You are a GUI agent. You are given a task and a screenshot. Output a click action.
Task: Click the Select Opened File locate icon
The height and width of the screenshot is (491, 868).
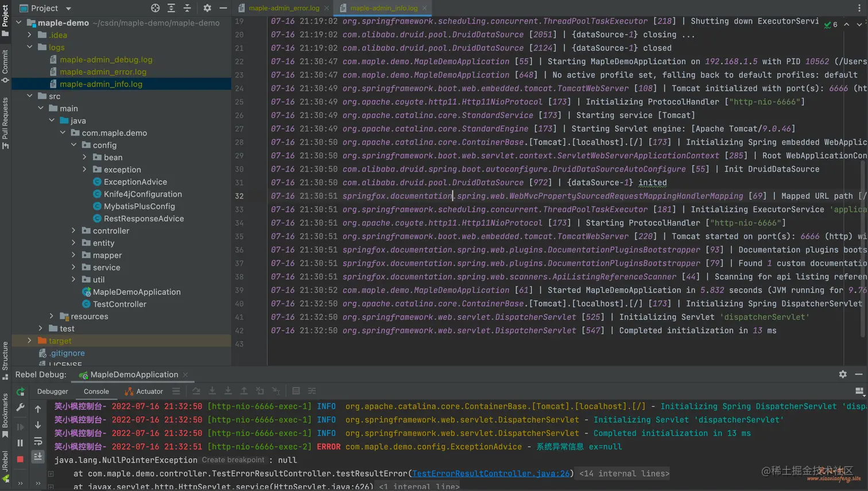[155, 8]
